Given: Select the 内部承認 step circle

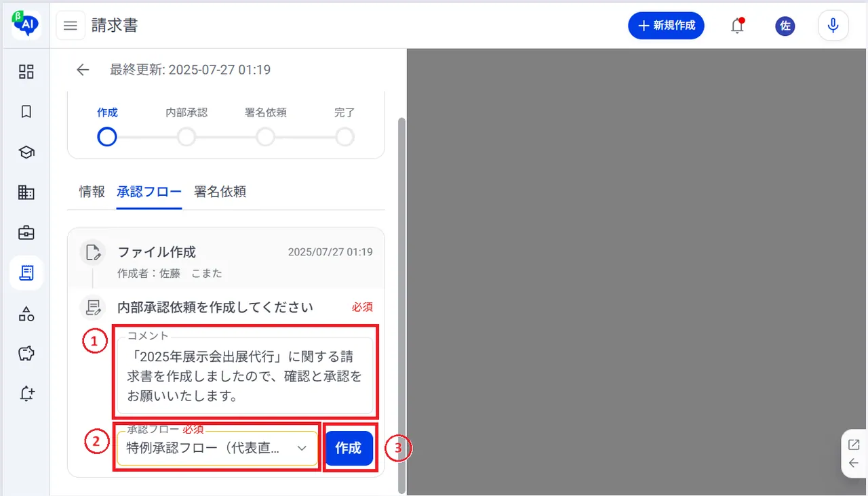Looking at the screenshot, I should pos(186,137).
